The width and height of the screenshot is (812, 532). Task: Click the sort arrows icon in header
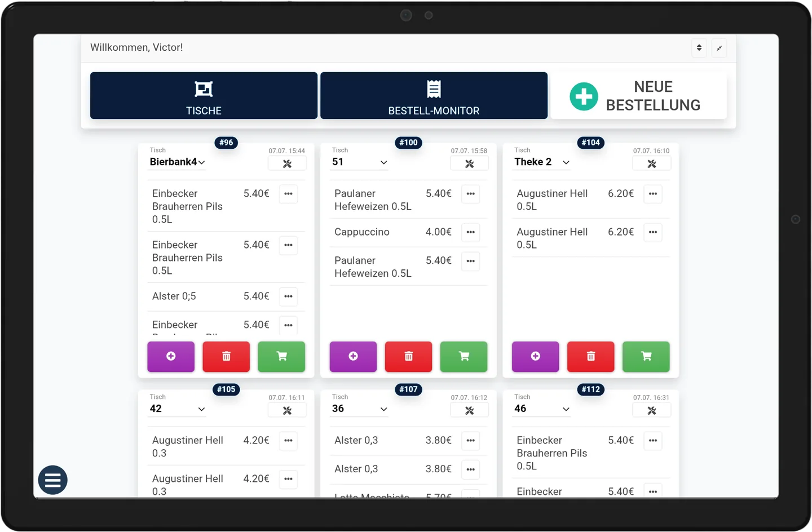pyautogui.click(x=699, y=48)
